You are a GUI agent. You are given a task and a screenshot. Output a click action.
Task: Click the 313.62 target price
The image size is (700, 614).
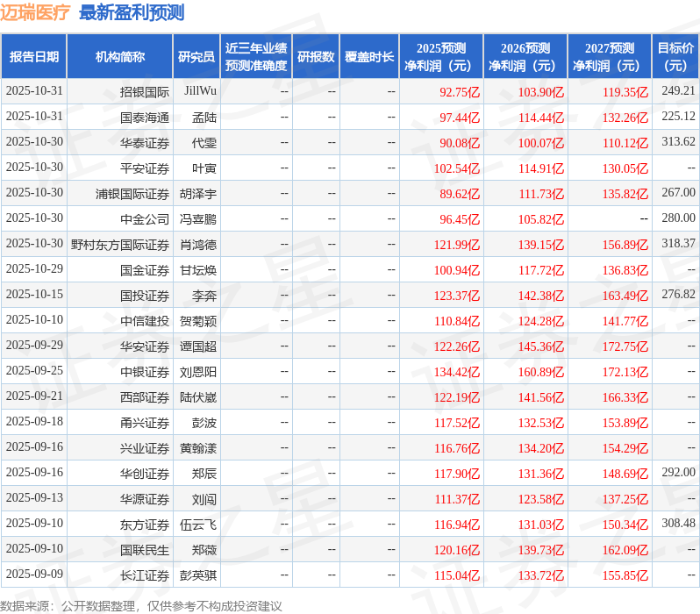click(678, 142)
